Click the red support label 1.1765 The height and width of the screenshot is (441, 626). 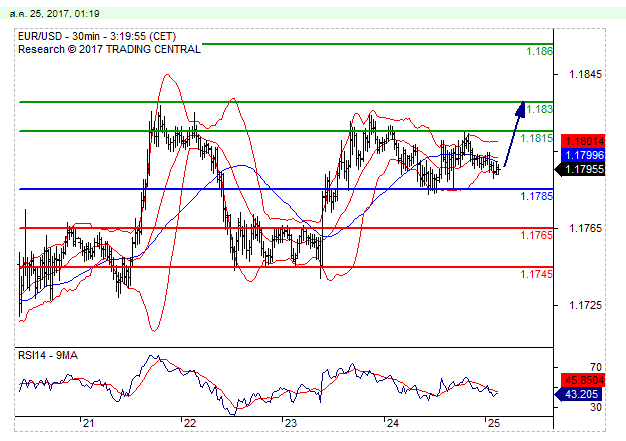(537, 235)
